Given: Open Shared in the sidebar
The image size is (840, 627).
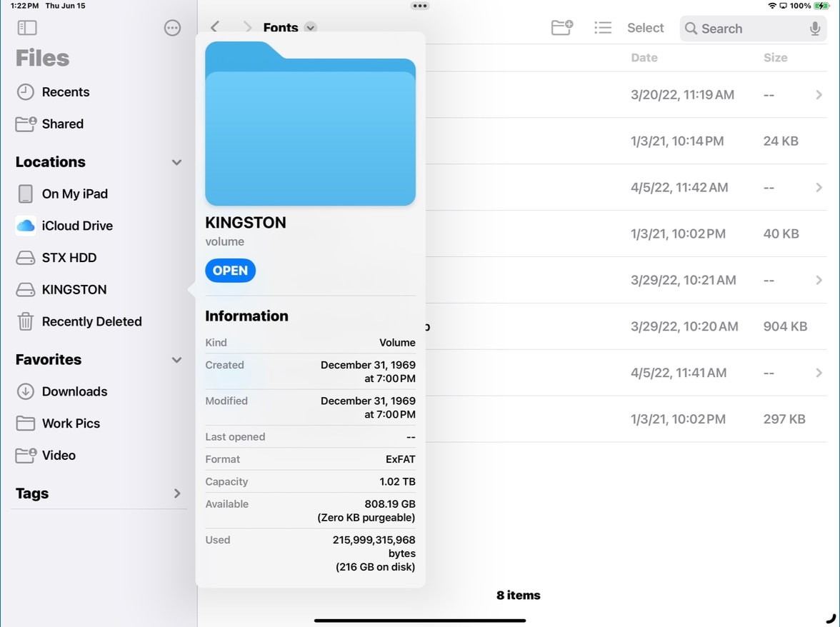Looking at the screenshot, I should [99, 124].
